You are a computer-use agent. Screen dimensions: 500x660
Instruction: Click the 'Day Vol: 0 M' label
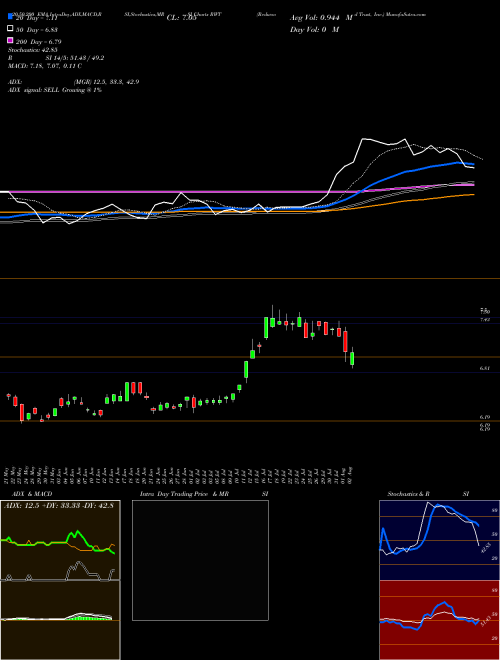314,29
